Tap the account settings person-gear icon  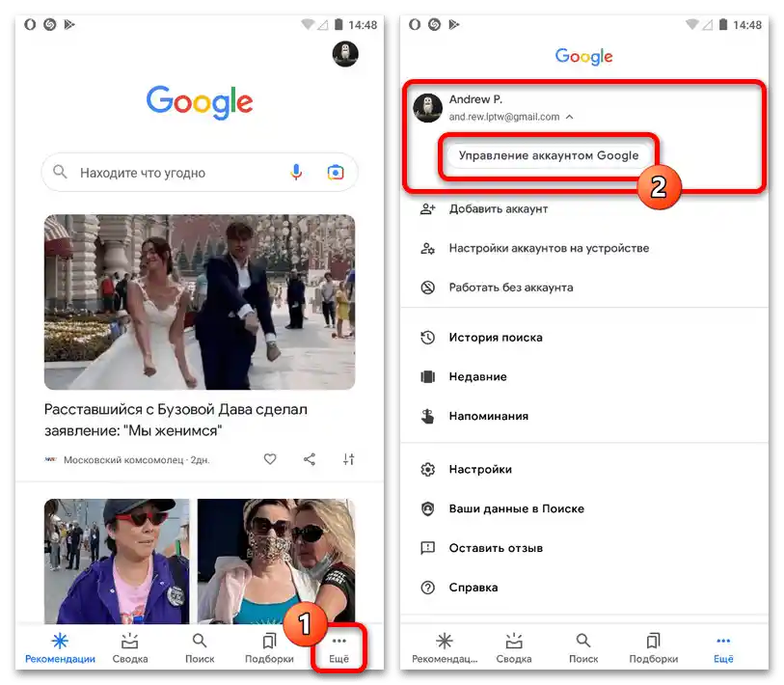427,248
